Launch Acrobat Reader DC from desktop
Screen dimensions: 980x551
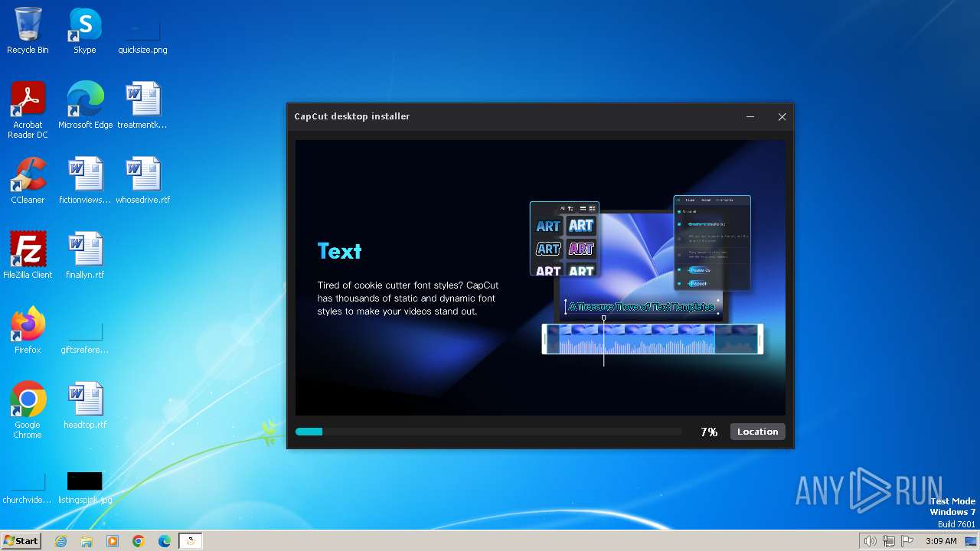pos(28,110)
